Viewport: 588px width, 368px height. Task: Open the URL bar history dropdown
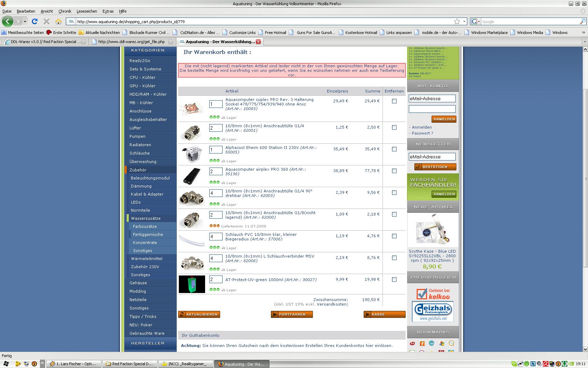pos(464,21)
